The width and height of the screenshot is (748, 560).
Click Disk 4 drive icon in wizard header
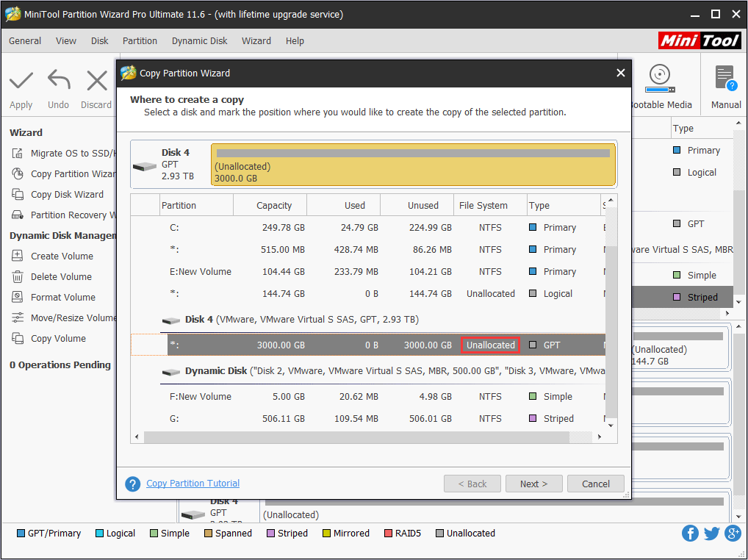click(145, 167)
